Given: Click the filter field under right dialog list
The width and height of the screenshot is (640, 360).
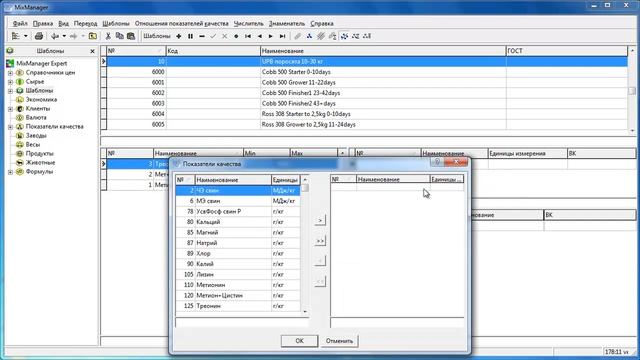Looking at the screenshot, I should [x=397, y=322].
